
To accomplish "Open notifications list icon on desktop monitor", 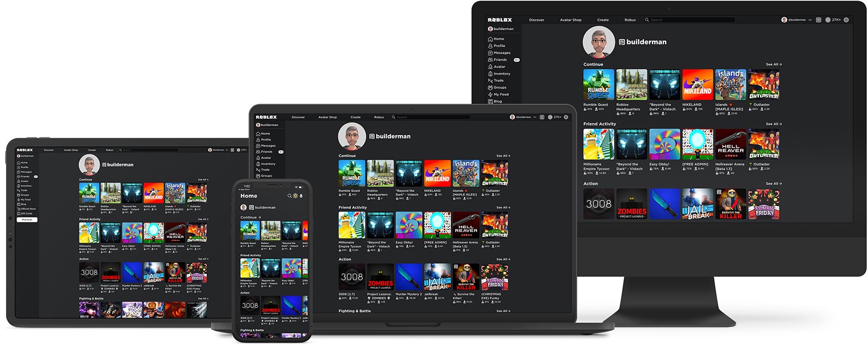I will (819, 20).
